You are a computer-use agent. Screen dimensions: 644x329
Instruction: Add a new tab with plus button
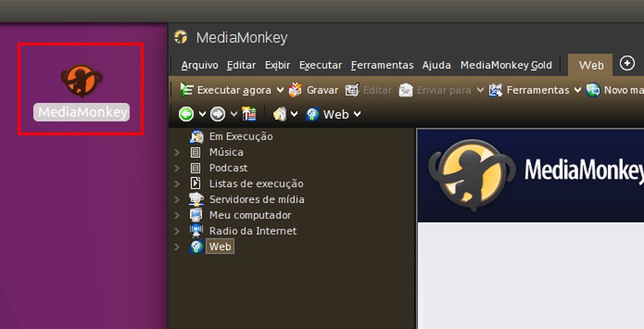pyautogui.click(x=627, y=63)
